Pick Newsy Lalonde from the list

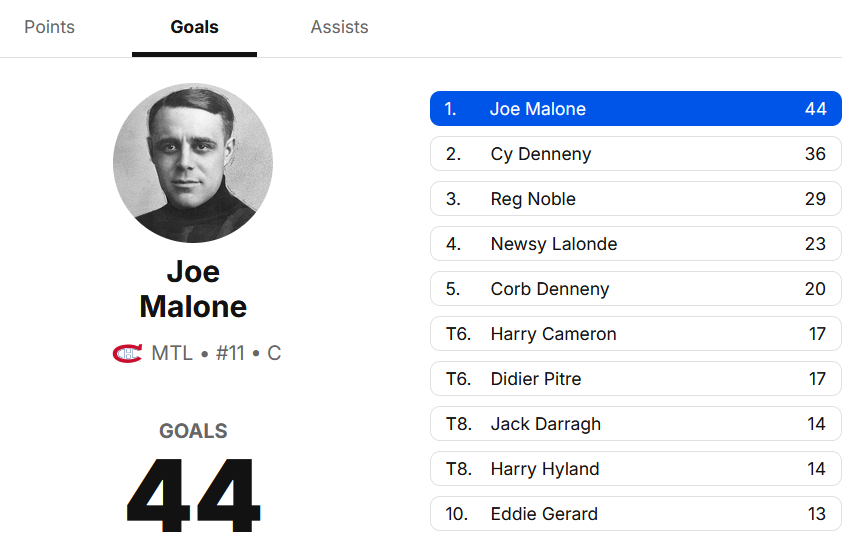[x=635, y=244]
